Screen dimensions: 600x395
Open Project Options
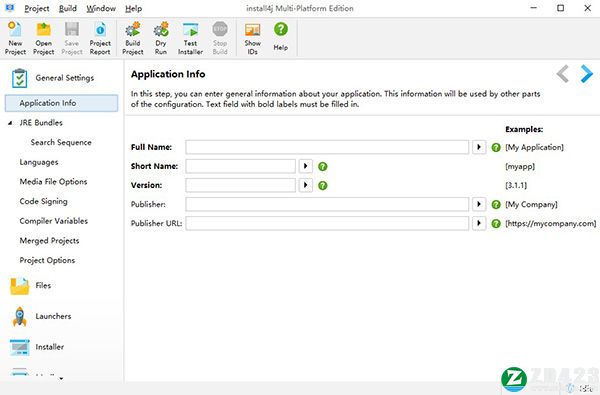(x=47, y=260)
